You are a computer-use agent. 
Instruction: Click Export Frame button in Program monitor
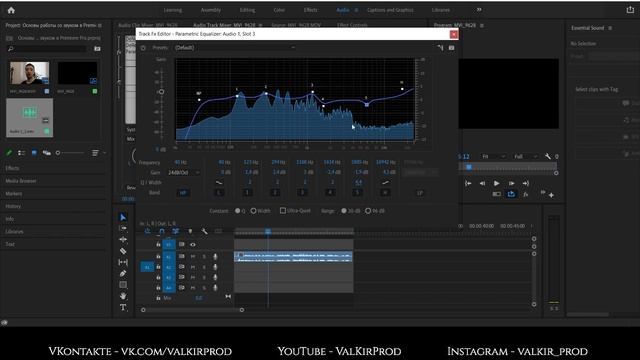click(511, 194)
